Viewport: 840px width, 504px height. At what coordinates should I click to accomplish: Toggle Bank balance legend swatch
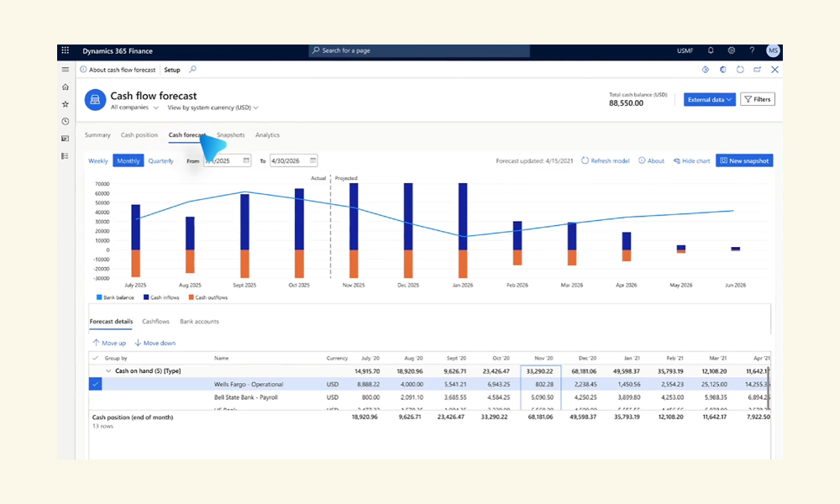[x=99, y=297]
